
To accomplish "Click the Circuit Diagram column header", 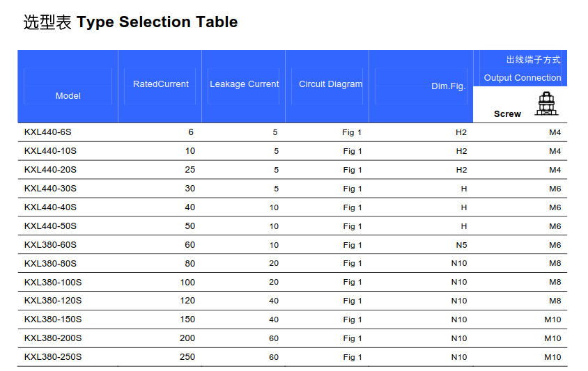I will pyautogui.click(x=330, y=84).
